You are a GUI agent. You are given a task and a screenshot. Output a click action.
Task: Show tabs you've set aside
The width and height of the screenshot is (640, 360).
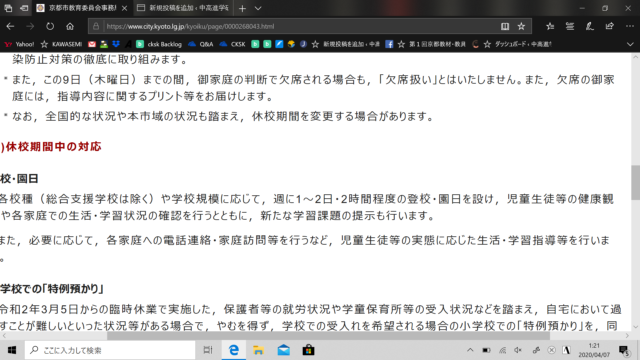[x=8, y=8]
